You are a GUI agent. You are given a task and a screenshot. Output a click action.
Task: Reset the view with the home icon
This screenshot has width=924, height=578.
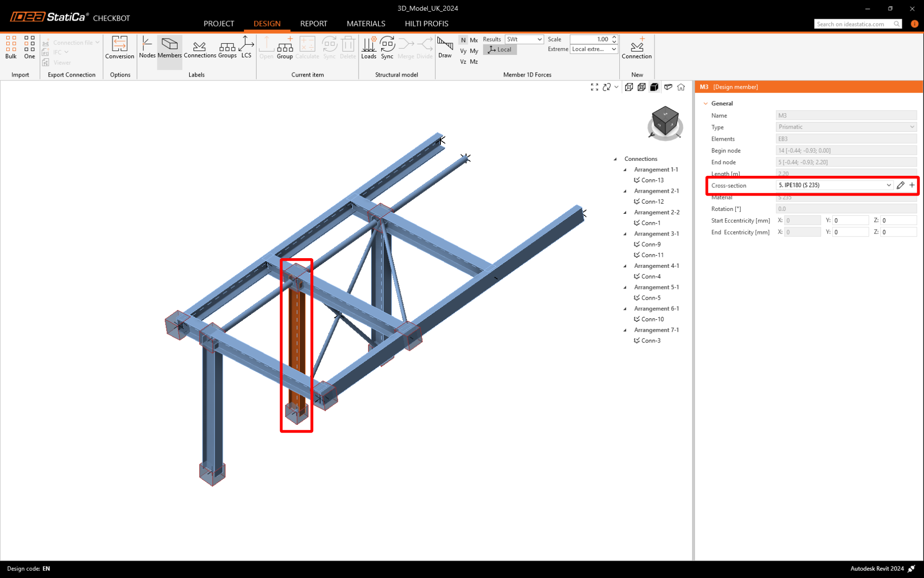[x=681, y=87]
